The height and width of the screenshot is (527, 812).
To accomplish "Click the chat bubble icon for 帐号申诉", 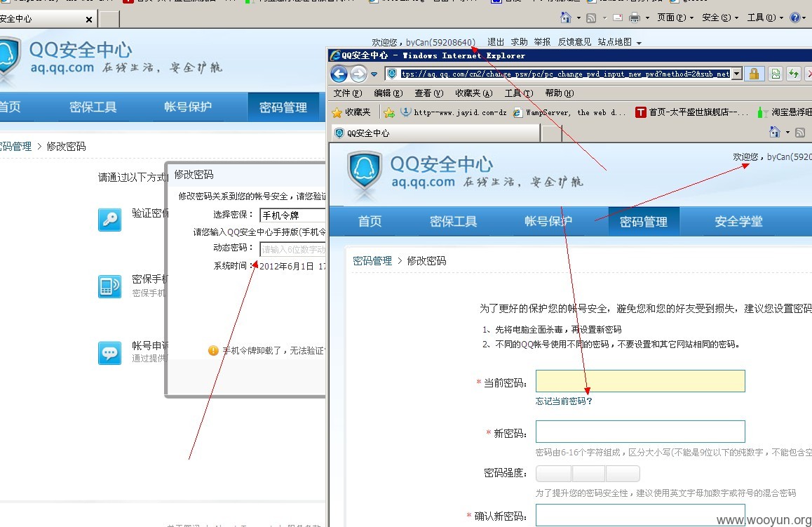I will pos(110,353).
